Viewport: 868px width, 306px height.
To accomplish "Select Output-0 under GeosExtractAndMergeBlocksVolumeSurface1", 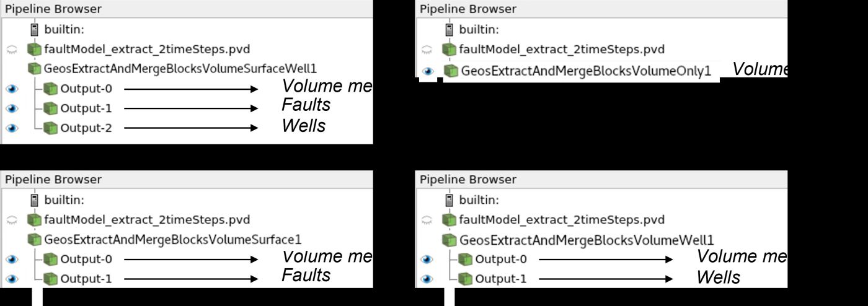I will coord(86,259).
